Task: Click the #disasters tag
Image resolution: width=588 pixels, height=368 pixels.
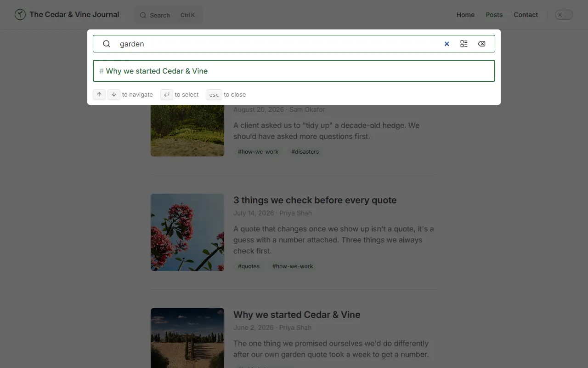Action: pos(305,152)
